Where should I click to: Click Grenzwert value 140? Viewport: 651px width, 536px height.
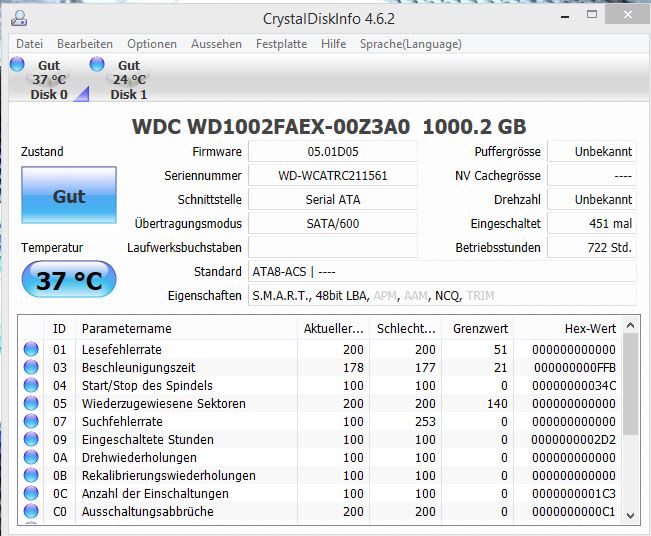click(x=497, y=404)
